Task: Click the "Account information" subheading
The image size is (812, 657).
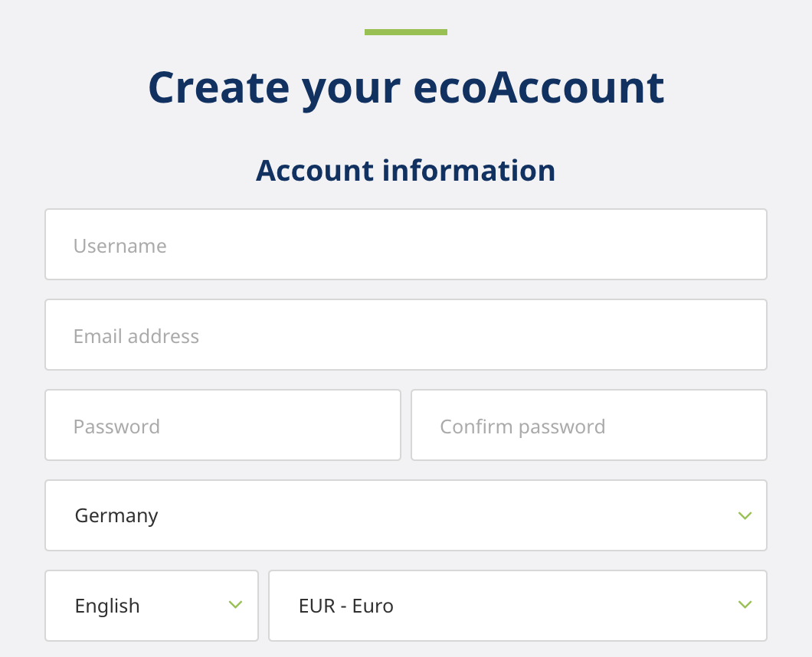Action: pos(406,170)
